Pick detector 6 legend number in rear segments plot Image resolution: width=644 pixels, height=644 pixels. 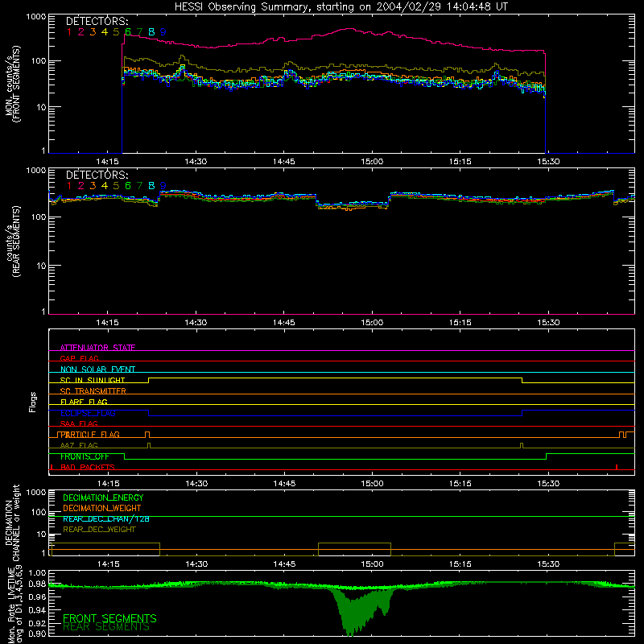[x=128, y=186]
